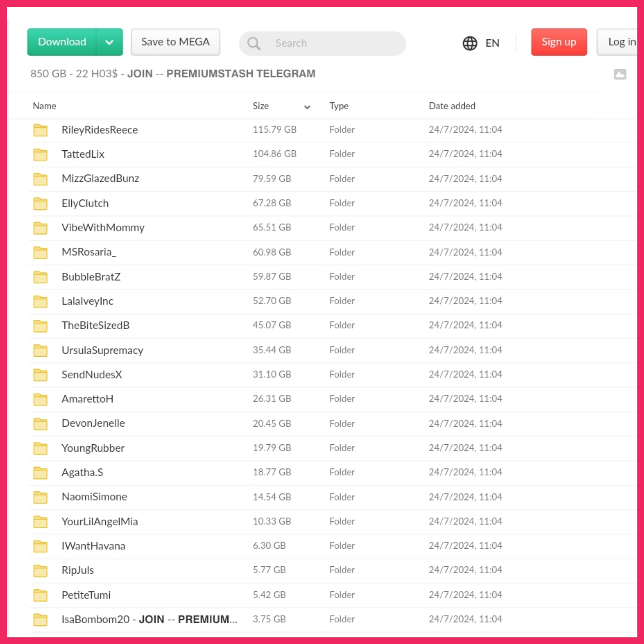Click the 115.79 GB size value
Image resolution: width=644 pixels, height=644 pixels.
[275, 129]
